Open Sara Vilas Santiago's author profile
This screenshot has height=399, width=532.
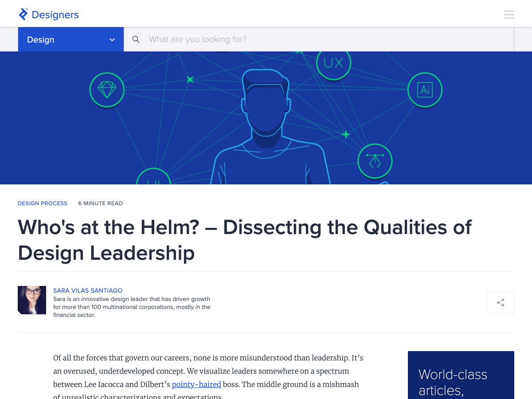click(88, 290)
